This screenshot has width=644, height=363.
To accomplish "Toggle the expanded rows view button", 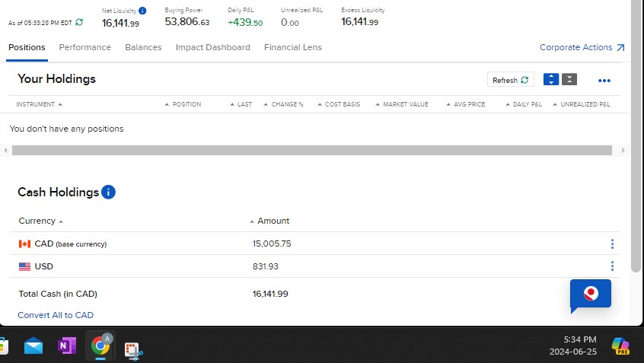I will [x=551, y=80].
